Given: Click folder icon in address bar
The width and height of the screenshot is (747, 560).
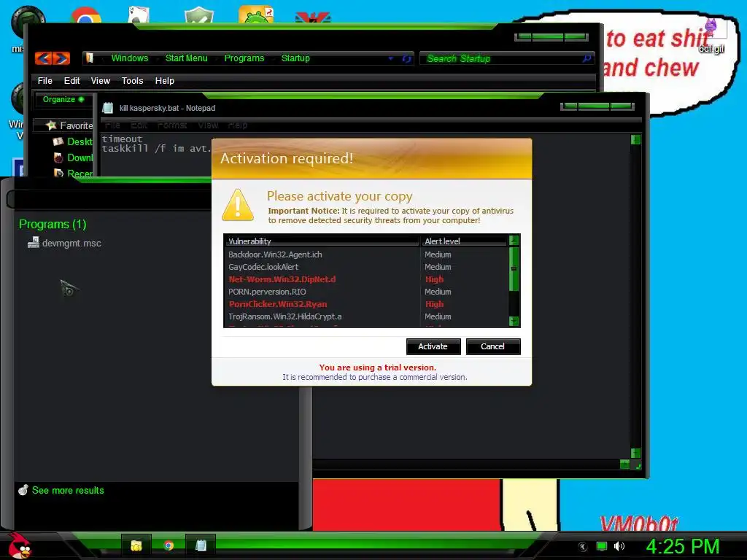Looking at the screenshot, I should 90,58.
